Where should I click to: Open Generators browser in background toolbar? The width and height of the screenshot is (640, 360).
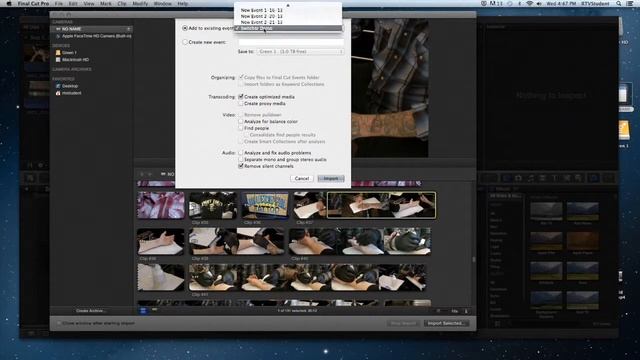[x=567, y=178]
